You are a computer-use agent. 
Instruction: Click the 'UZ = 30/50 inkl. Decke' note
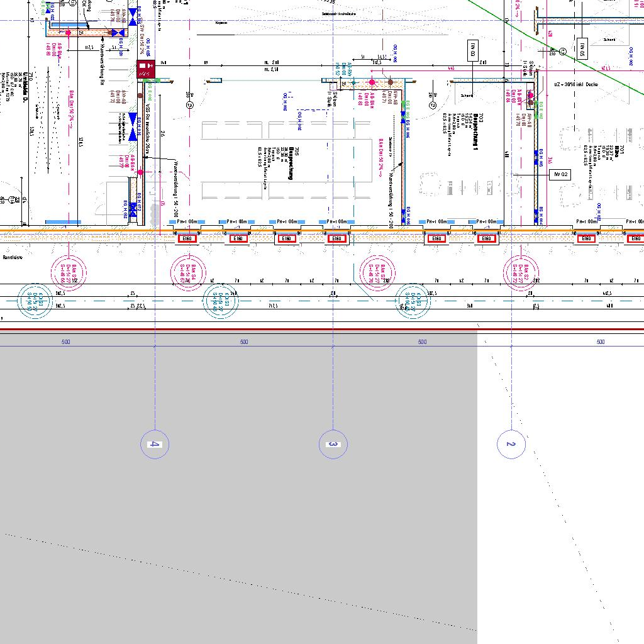[576, 84]
